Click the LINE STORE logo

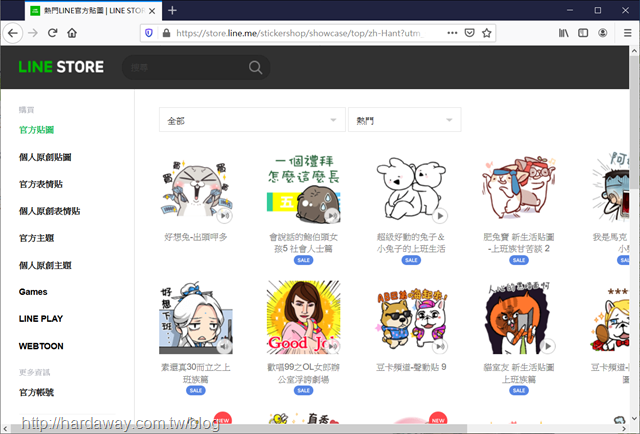61,67
